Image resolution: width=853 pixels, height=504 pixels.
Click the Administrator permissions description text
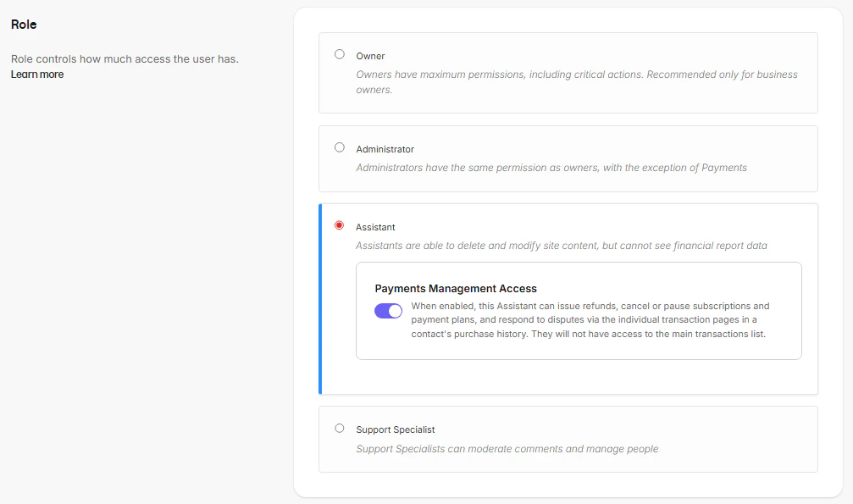point(551,168)
